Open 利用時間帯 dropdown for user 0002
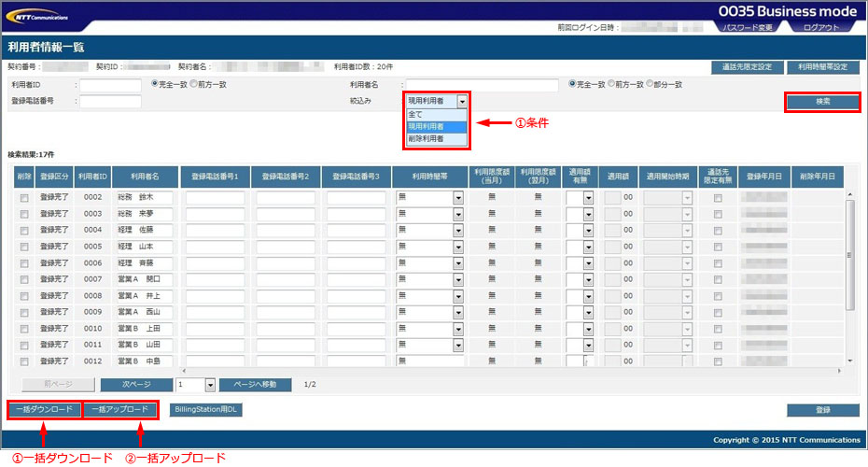 pyautogui.click(x=458, y=198)
